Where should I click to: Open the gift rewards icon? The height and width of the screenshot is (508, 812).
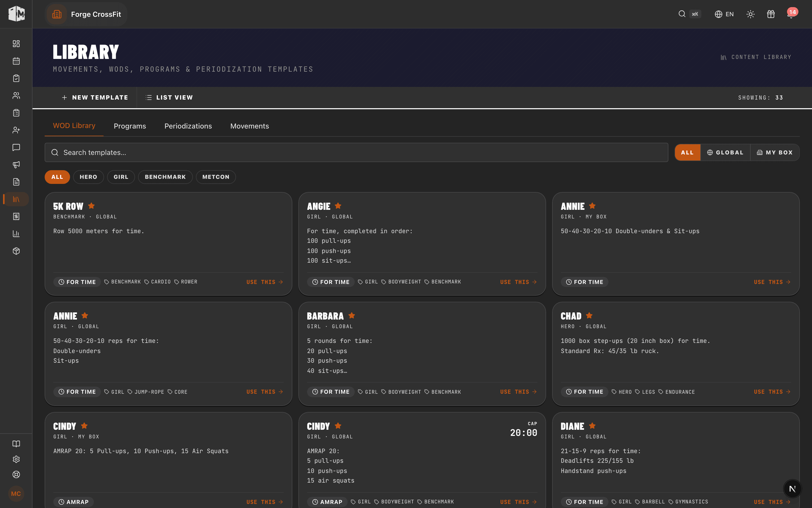pos(771,14)
